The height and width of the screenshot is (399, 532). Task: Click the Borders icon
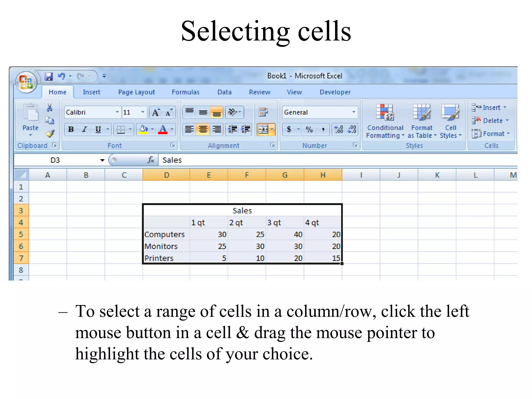(x=121, y=129)
